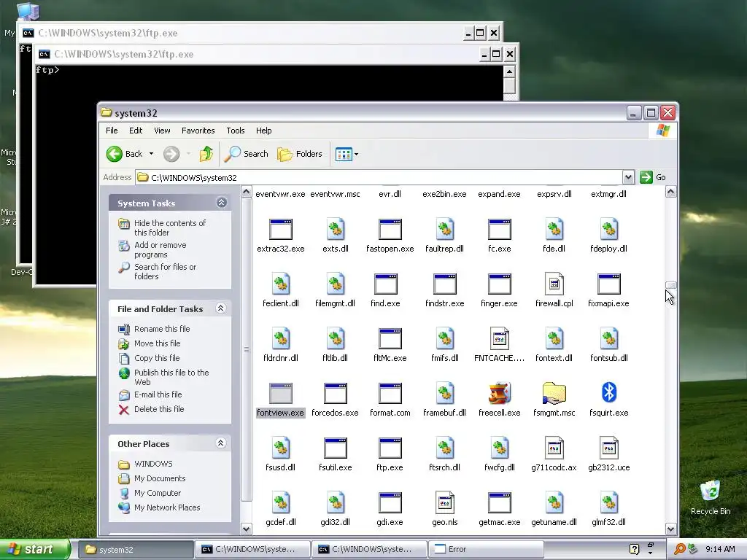This screenshot has width=747, height=560.
Task: Click file list scrollbar up arrow
Action: [670, 192]
